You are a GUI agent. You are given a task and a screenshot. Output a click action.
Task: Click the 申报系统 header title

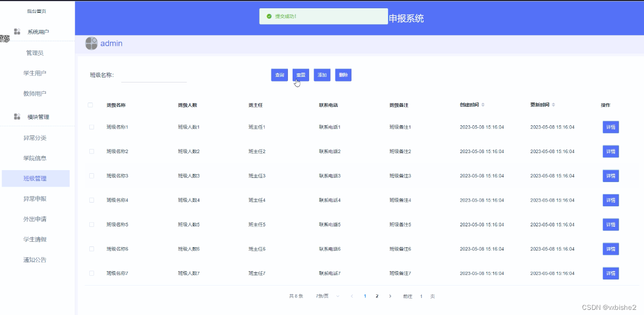[x=406, y=18]
